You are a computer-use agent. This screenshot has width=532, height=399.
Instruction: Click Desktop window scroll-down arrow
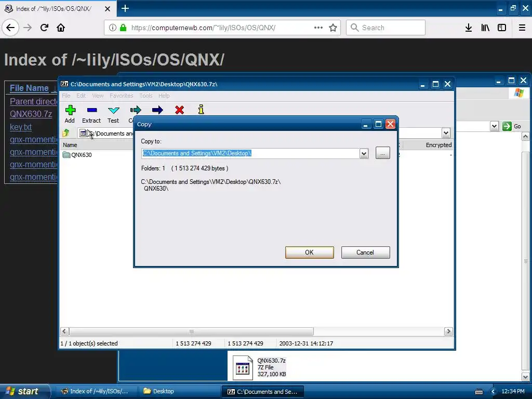(x=525, y=377)
